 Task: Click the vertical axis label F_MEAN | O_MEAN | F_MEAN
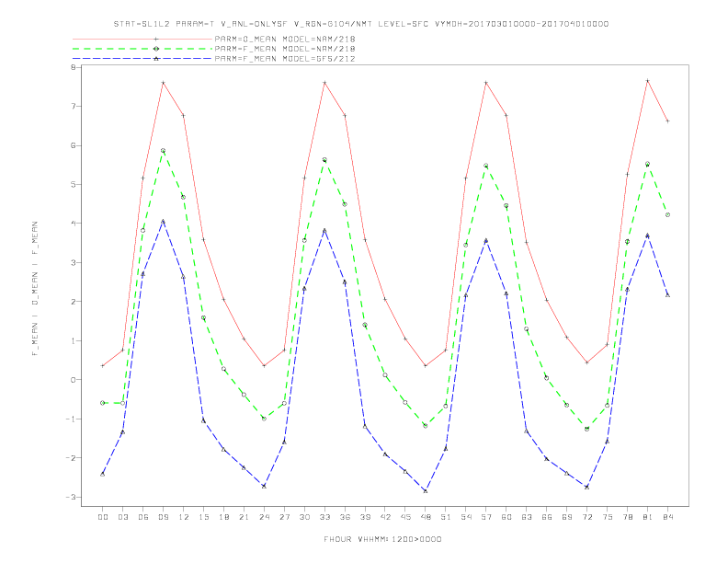pos(35,289)
